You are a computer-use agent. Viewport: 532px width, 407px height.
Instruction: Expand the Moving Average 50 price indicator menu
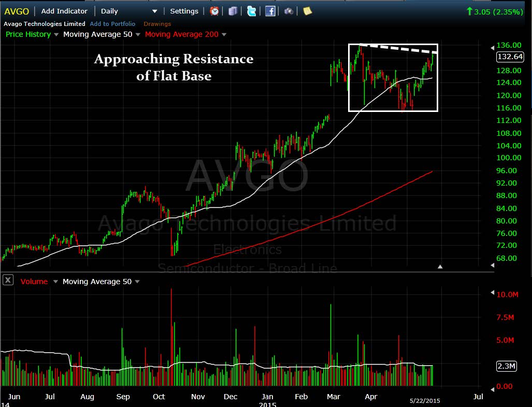click(x=138, y=35)
